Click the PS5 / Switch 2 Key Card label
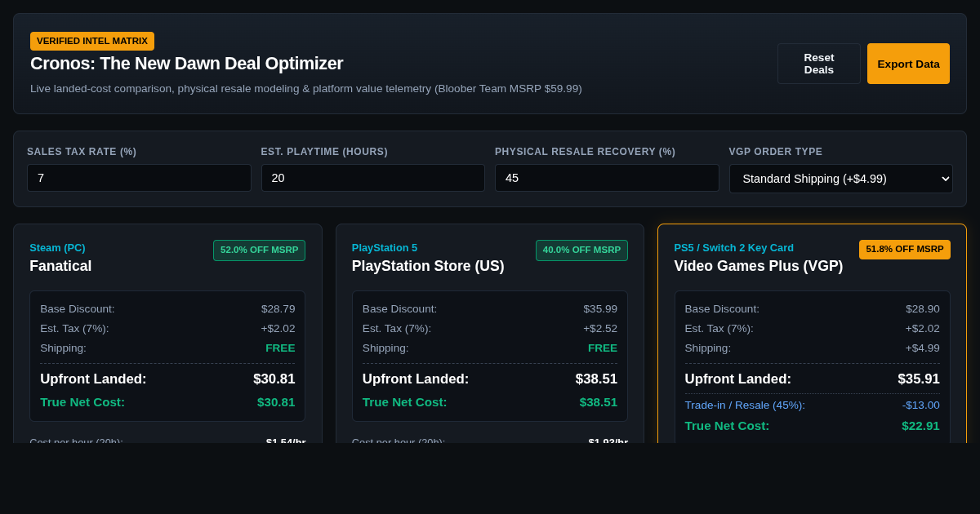980x514 pixels. click(734, 248)
